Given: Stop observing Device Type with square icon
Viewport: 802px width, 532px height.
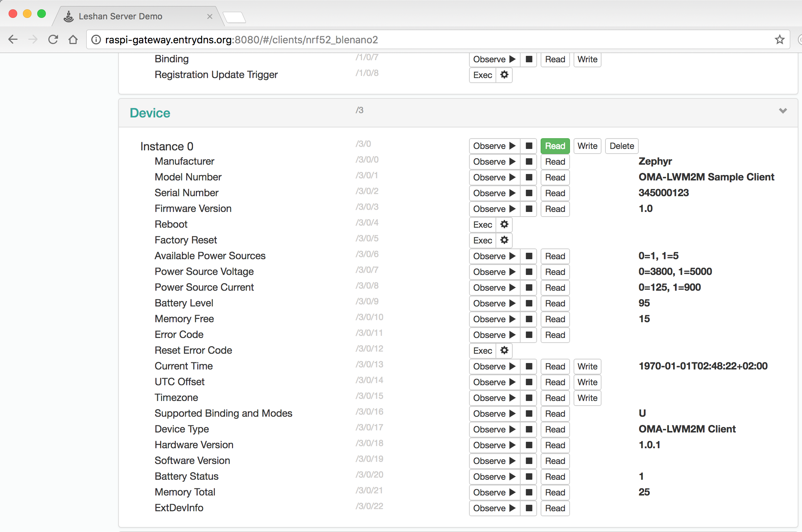Looking at the screenshot, I should [x=528, y=430].
